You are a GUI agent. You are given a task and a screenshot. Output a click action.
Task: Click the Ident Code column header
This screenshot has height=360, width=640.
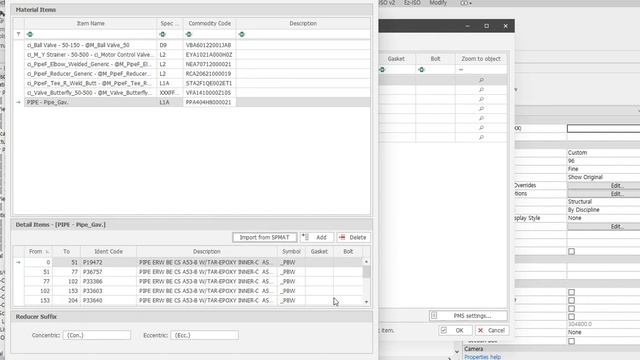[109, 251]
